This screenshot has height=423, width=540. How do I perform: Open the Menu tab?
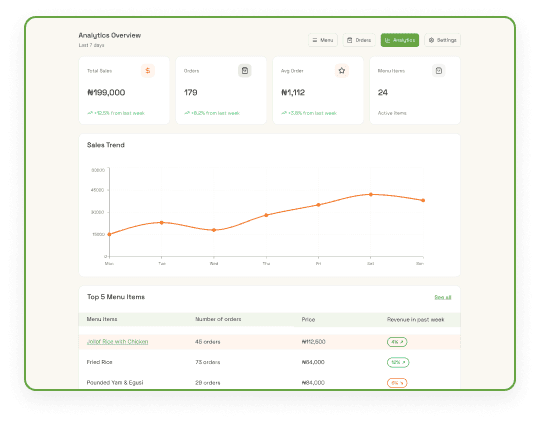click(x=323, y=40)
